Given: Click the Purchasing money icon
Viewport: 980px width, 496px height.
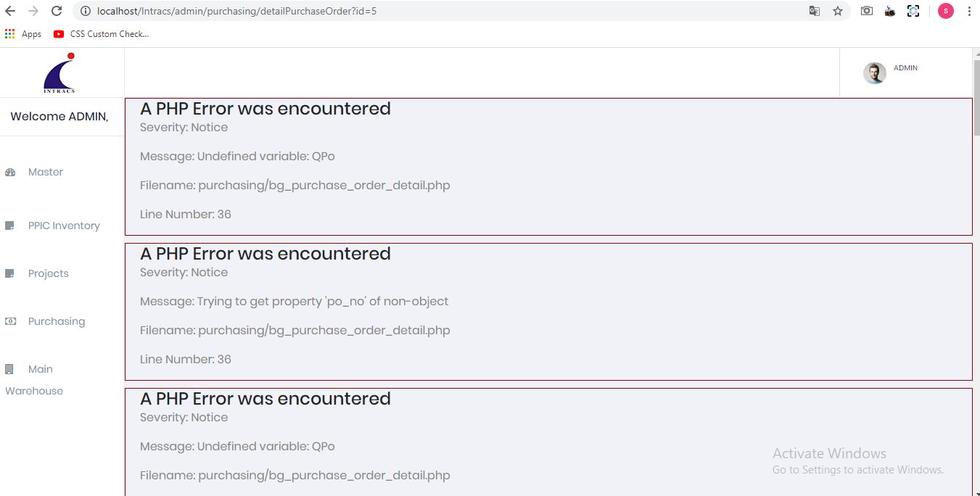Looking at the screenshot, I should click(10, 322).
